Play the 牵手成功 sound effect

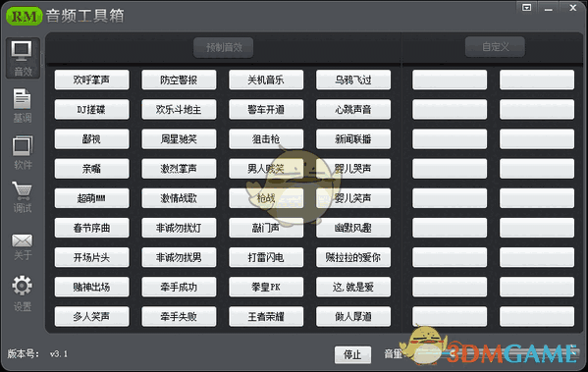tap(179, 288)
